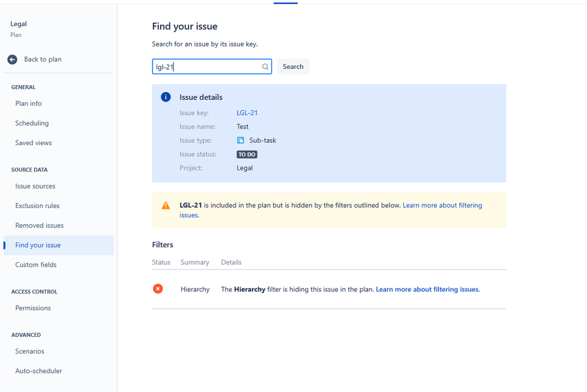The width and height of the screenshot is (587, 392).
Task: Go to Saved views
Action: pyautogui.click(x=34, y=143)
